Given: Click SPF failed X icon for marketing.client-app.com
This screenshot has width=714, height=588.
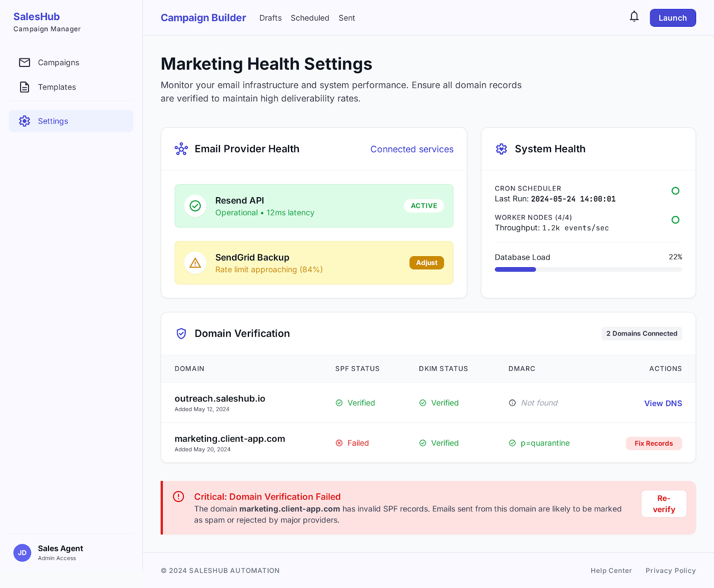Looking at the screenshot, I should pyautogui.click(x=339, y=443).
